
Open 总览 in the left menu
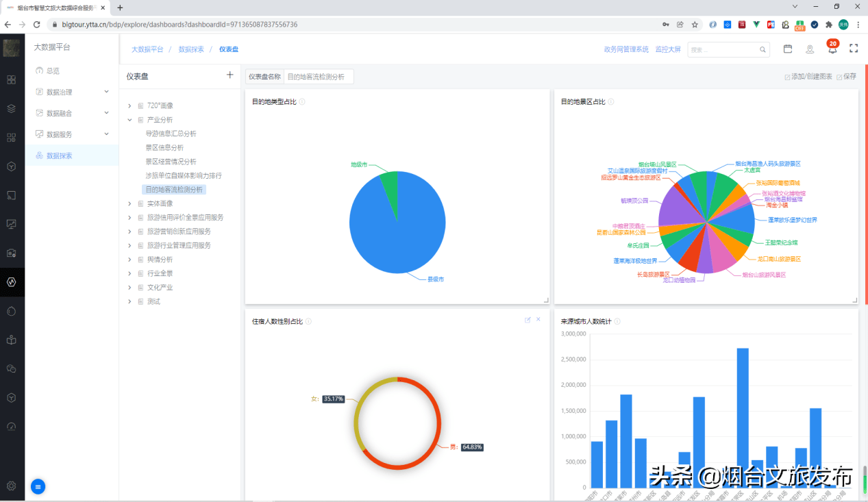coord(53,71)
